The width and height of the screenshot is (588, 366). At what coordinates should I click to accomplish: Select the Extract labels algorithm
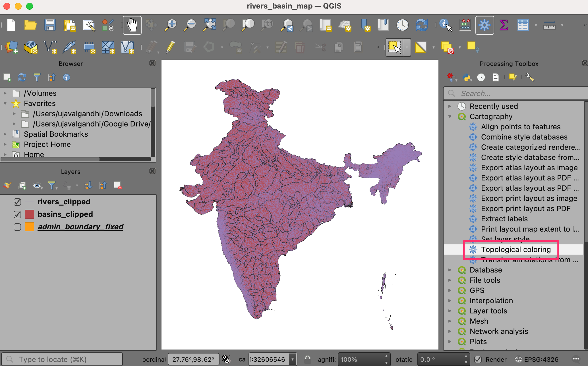(x=504, y=219)
